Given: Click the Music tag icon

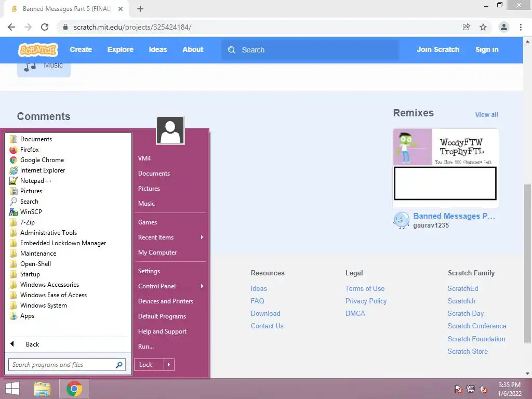Looking at the screenshot, I should [x=30, y=66].
